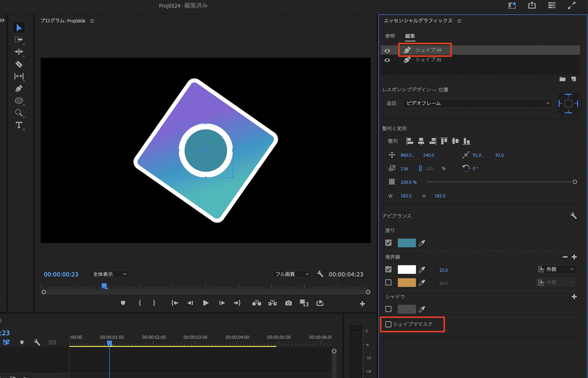The image size is (588, 378).
Task: Open the 全体表示 zoom dropdown
Action: point(109,274)
